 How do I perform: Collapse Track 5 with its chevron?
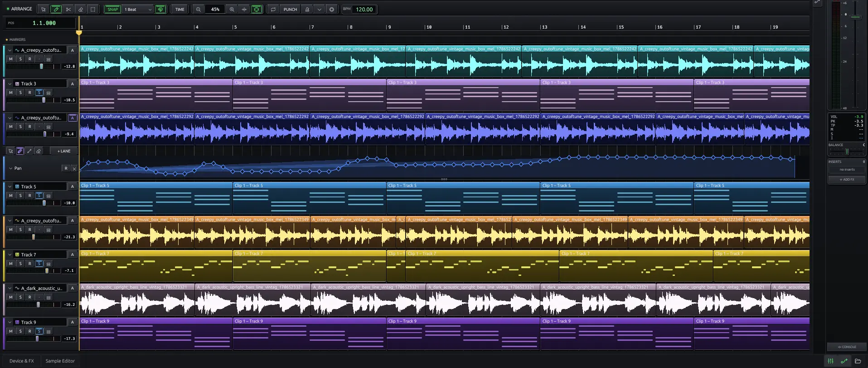click(10, 186)
